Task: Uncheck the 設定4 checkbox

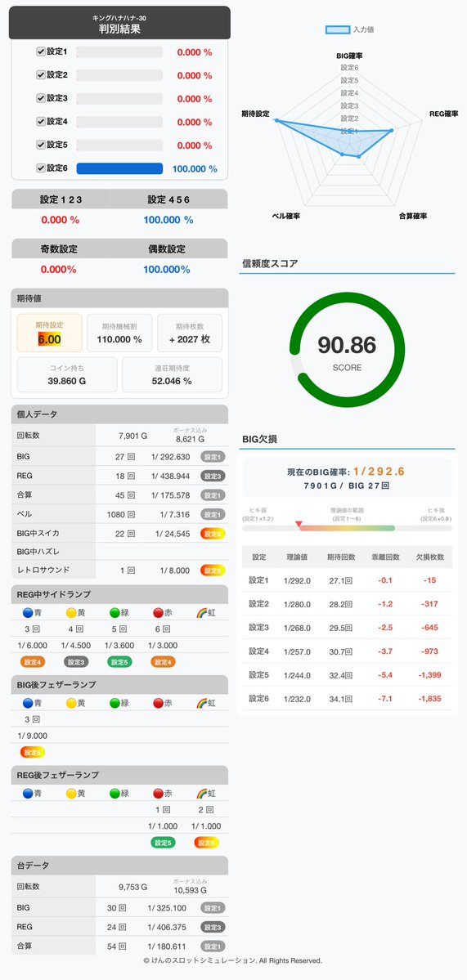Action: (41, 121)
